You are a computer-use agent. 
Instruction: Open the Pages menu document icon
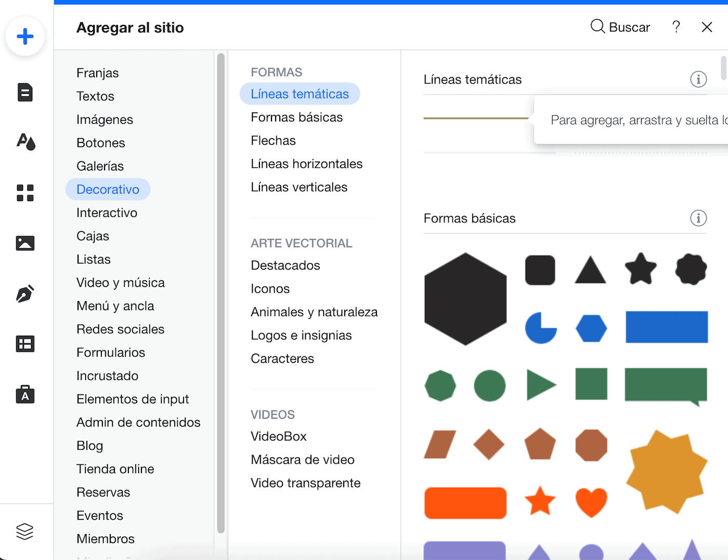25,92
